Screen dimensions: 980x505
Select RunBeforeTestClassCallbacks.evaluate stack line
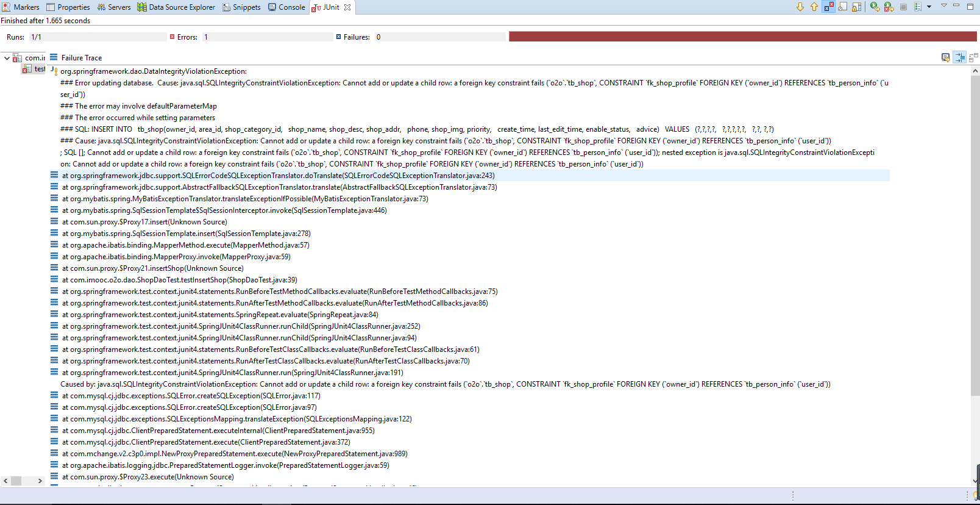[x=271, y=349]
